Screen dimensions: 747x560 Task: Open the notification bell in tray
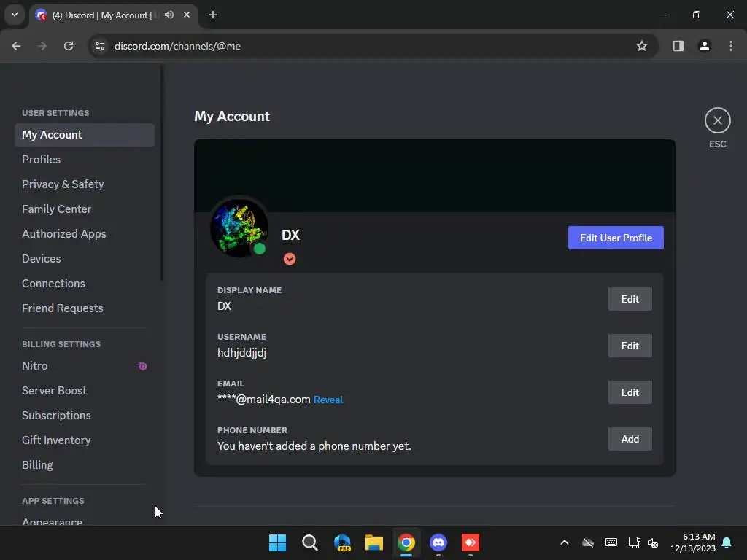click(x=727, y=542)
